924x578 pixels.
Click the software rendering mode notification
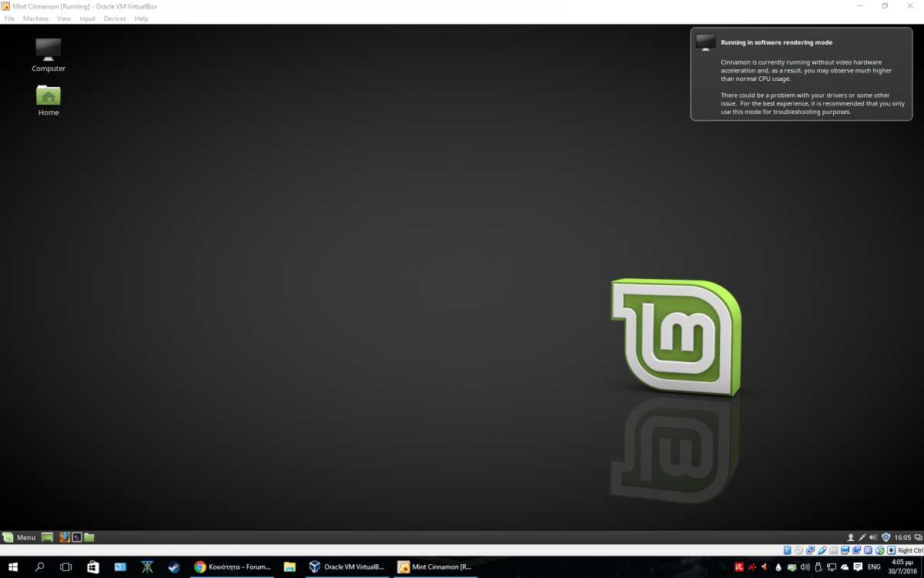(802, 75)
